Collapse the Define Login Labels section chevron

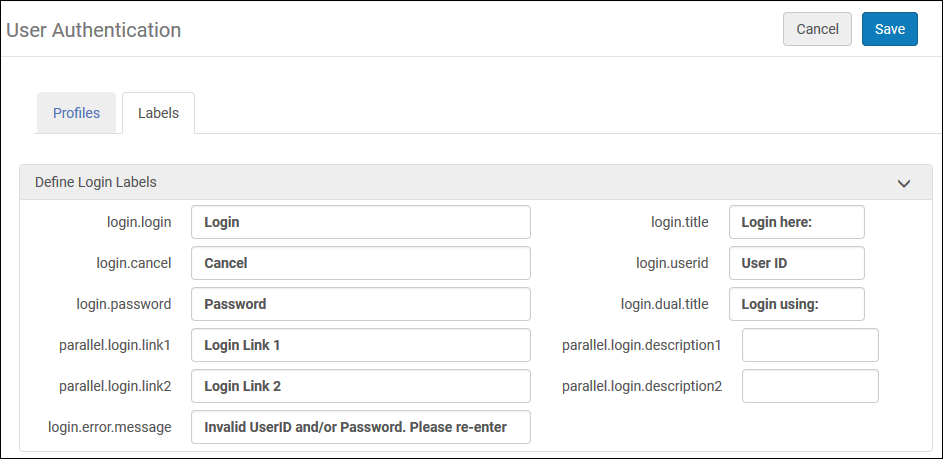coord(904,184)
